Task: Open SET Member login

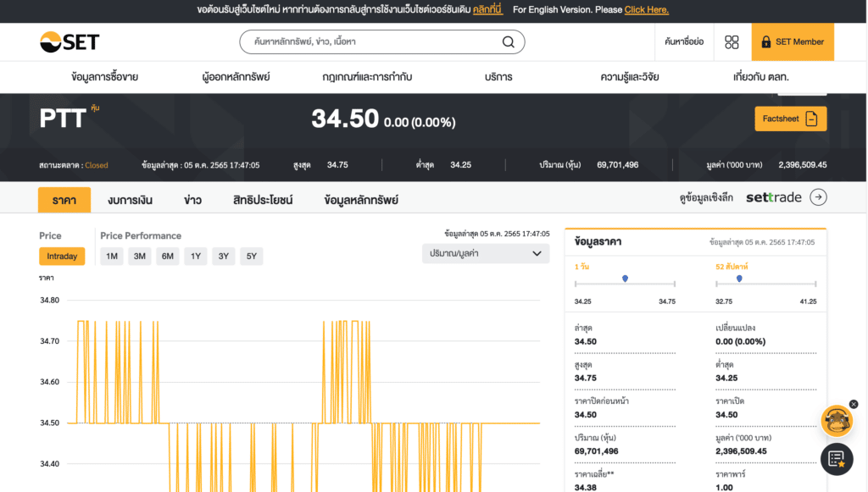Action: click(x=793, y=42)
